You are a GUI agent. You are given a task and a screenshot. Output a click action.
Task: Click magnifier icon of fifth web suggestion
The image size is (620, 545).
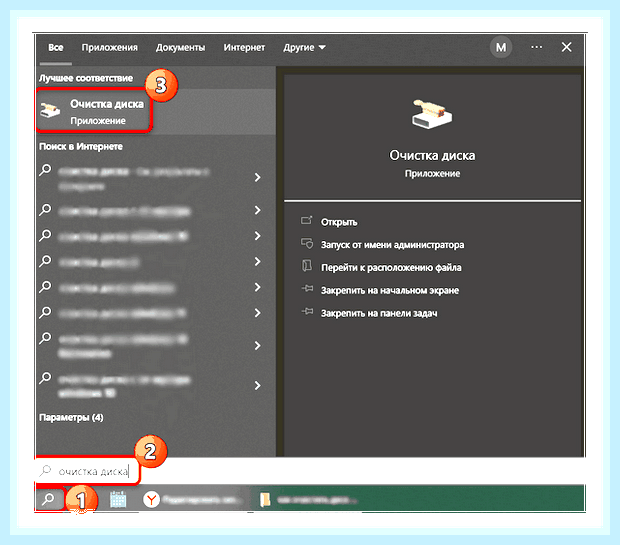(45, 286)
